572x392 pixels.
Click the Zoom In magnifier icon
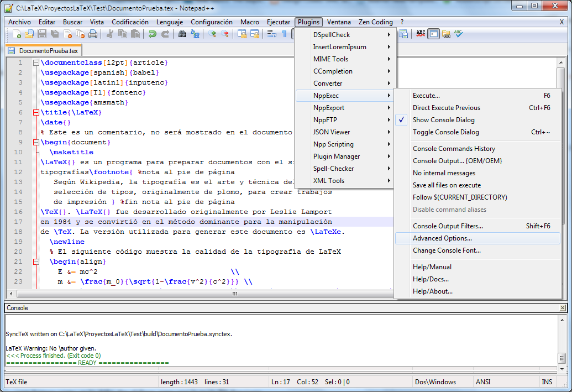tap(212, 34)
